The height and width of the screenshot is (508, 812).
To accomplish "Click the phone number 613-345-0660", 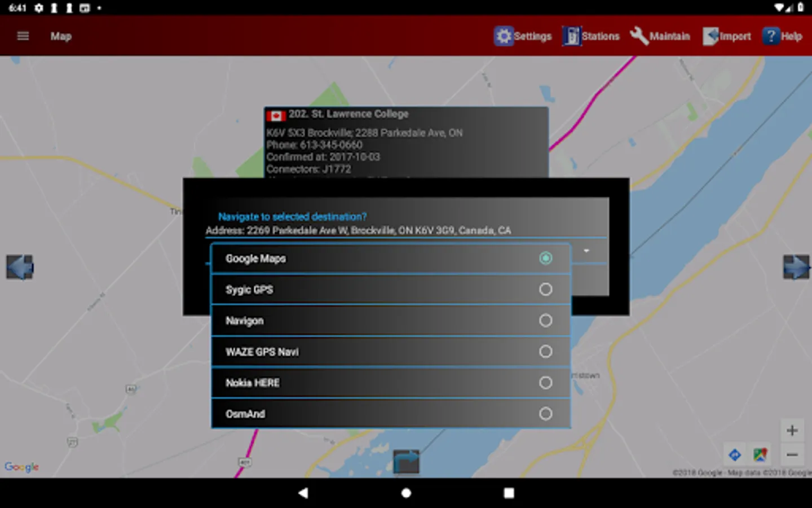I will click(331, 145).
